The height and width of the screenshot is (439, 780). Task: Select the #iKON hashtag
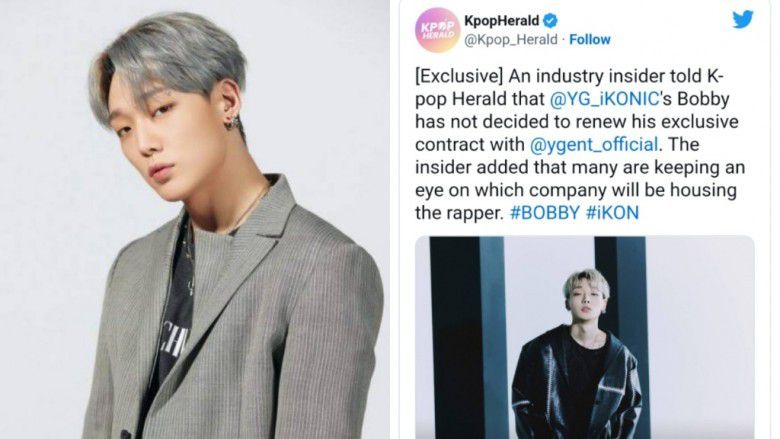(x=612, y=213)
